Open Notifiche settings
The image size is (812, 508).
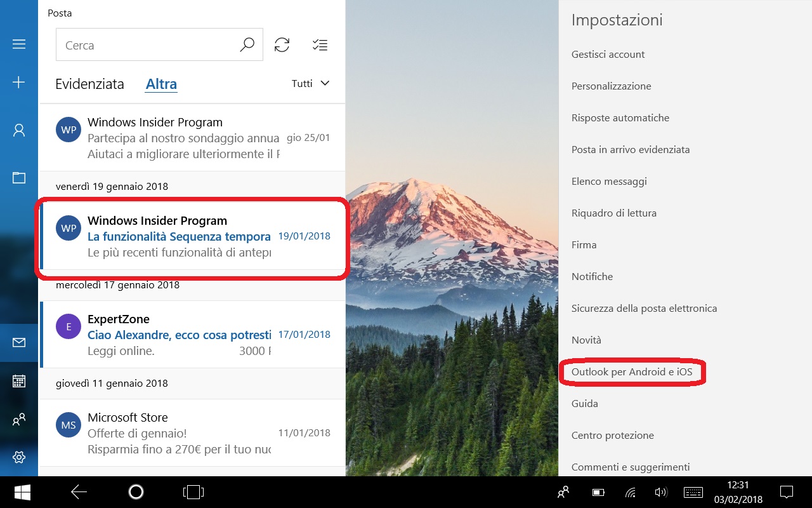coord(592,276)
